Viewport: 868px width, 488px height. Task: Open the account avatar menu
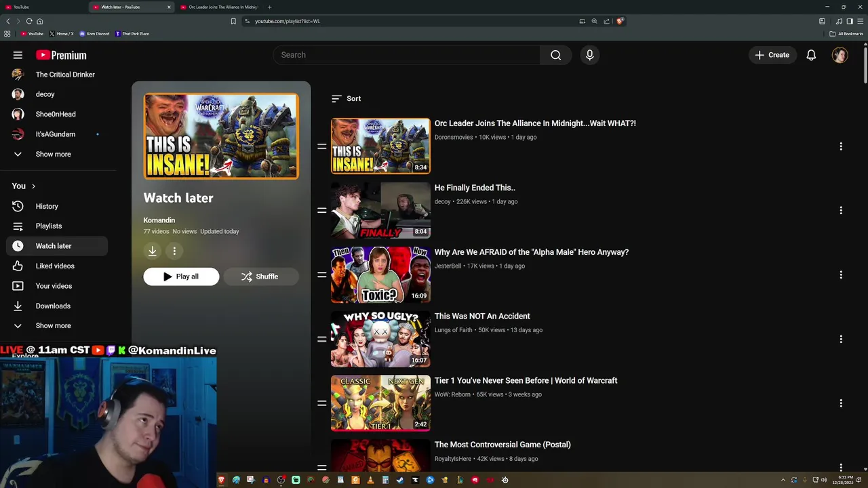[x=840, y=55]
